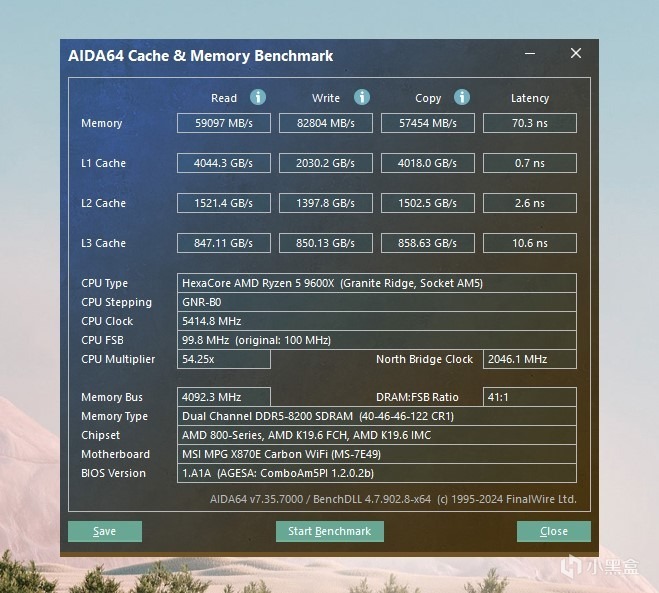Image resolution: width=659 pixels, height=593 pixels.
Task: Click the Read column header
Action: tap(224, 98)
